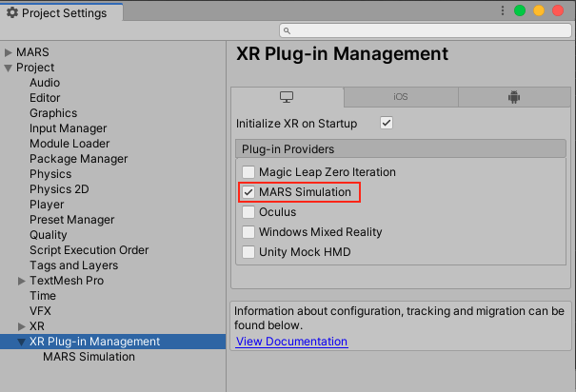Select MARS Simulation under XR Plug-in Management

click(89, 357)
